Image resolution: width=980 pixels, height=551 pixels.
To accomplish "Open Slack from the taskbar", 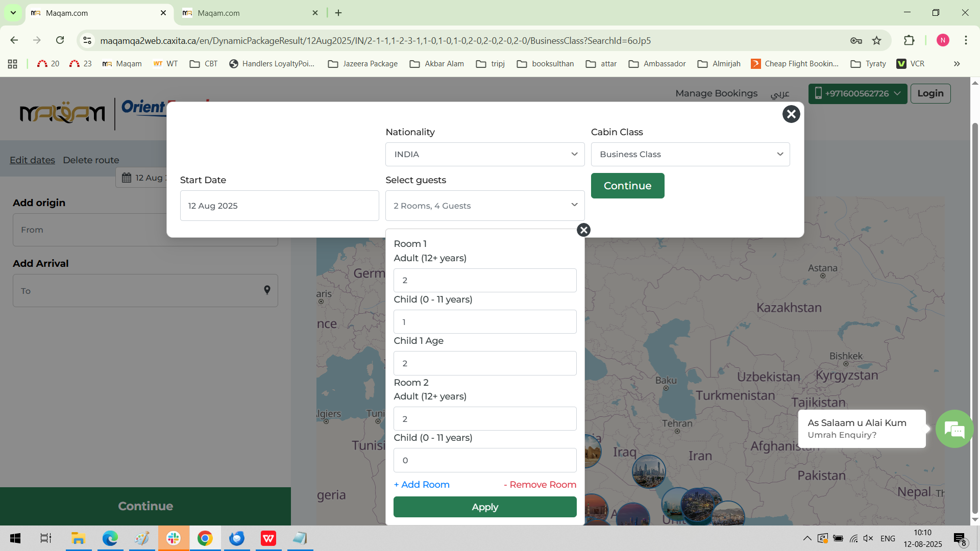I will pyautogui.click(x=174, y=538).
